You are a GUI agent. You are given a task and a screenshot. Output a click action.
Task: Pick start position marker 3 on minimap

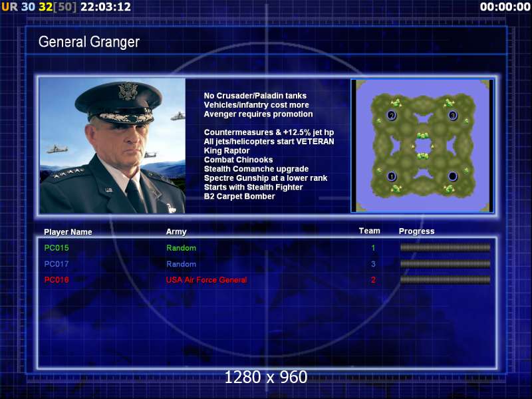[453, 115]
